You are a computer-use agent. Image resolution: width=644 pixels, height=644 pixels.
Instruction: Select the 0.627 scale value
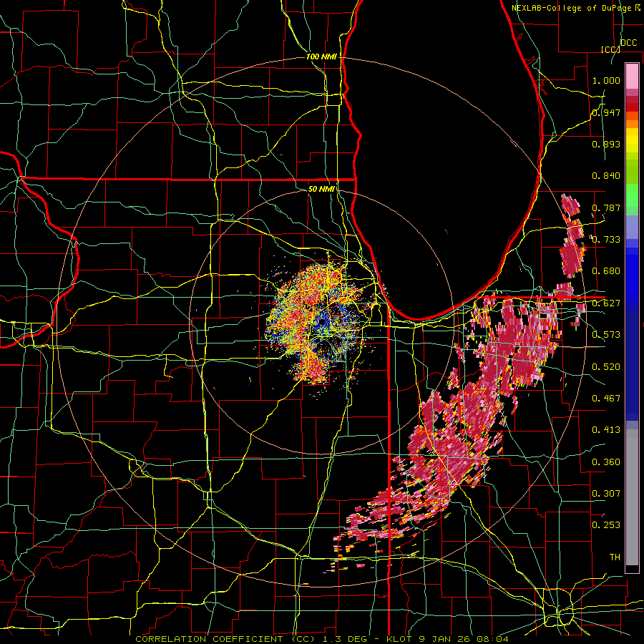[606, 303]
